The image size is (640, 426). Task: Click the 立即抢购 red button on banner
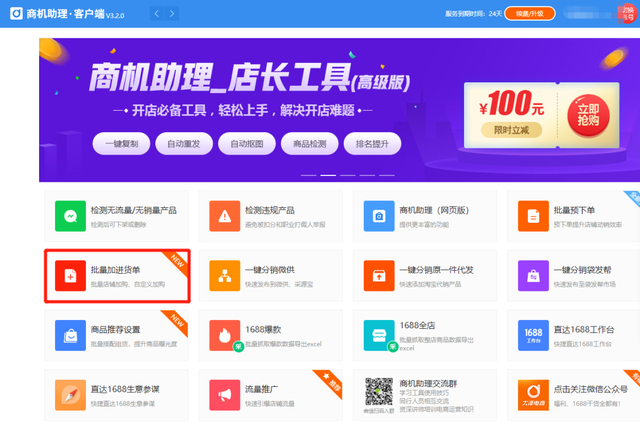click(x=588, y=115)
